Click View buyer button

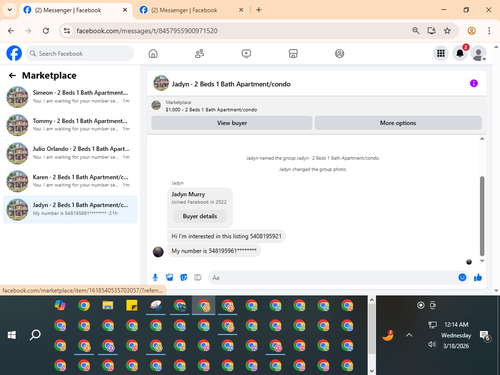(x=232, y=123)
